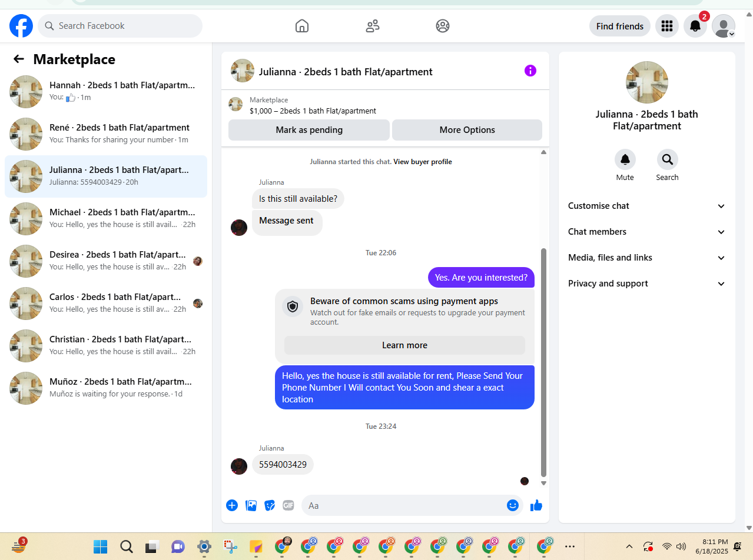The image size is (753, 560).
Task: Click the More Options button
Action: [x=467, y=130]
